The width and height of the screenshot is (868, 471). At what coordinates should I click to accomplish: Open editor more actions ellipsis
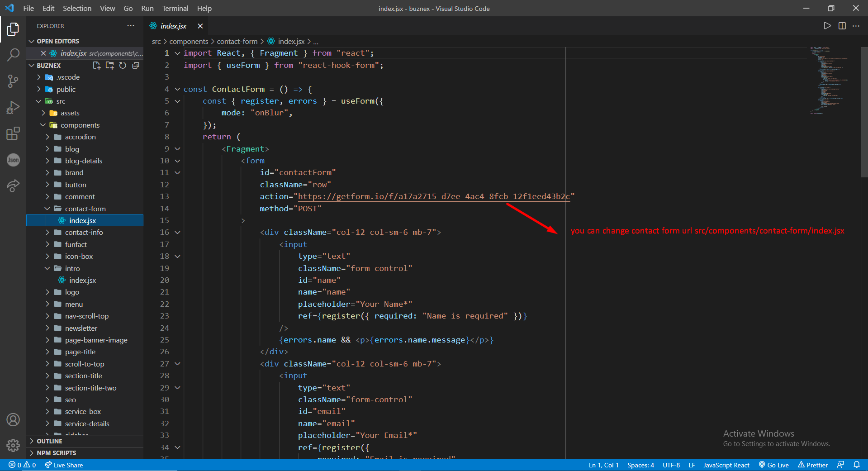(x=856, y=26)
